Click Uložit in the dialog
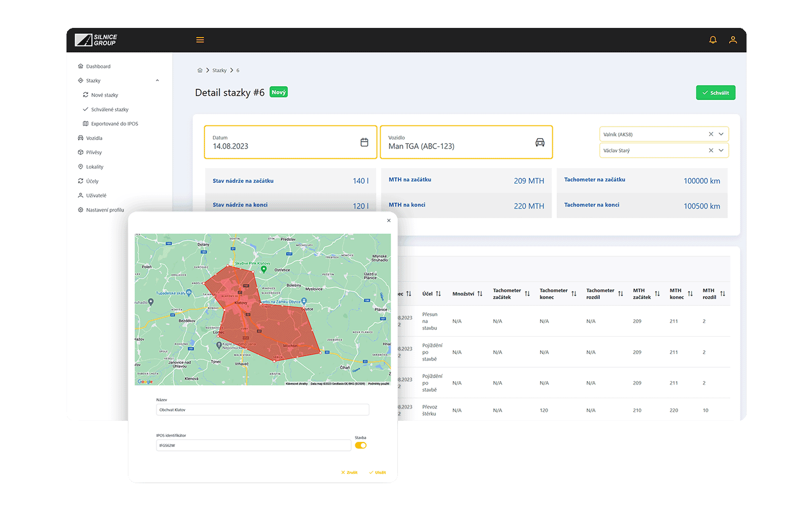This screenshot has height=511, width=812. tap(378, 472)
